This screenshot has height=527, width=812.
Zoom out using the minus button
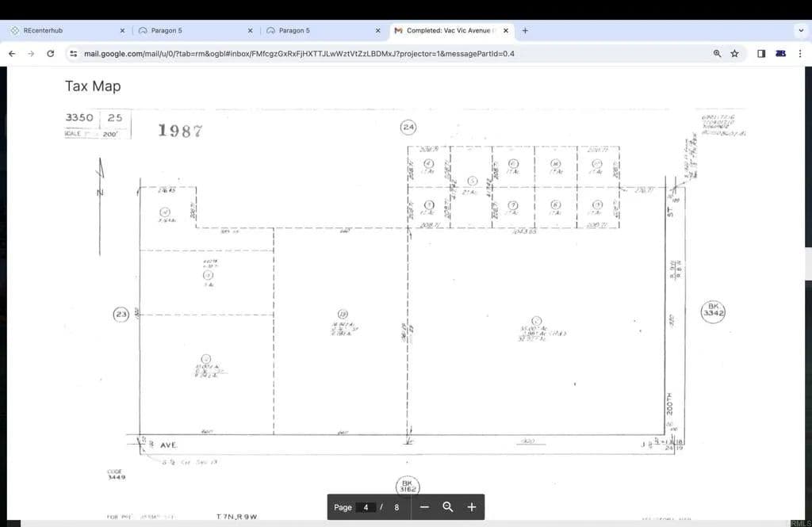click(x=424, y=507)
